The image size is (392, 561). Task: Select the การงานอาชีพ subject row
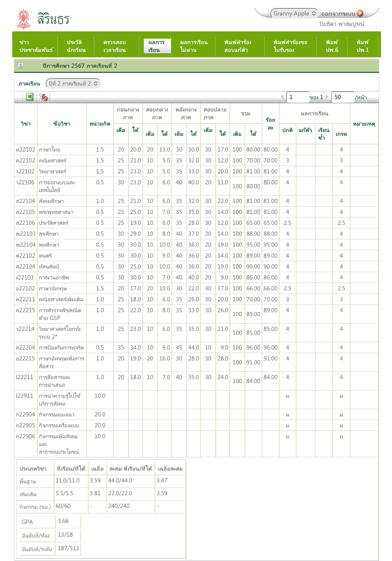coord(196,277)
